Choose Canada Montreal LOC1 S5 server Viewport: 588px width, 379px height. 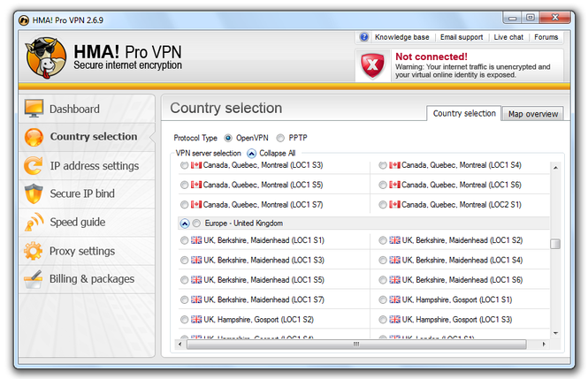pyautogui.click(x=184, y=185)
